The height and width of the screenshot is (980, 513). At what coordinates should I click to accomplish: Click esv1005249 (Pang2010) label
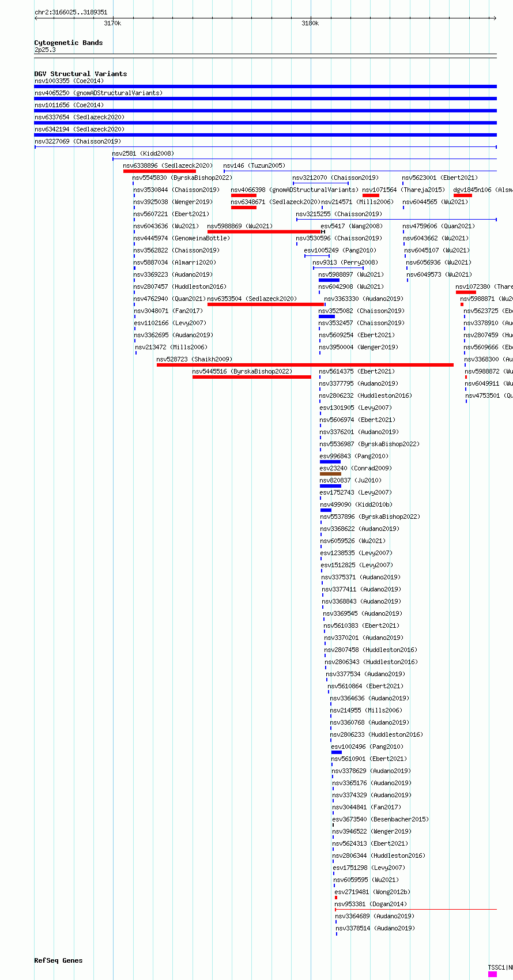point(340,250)
